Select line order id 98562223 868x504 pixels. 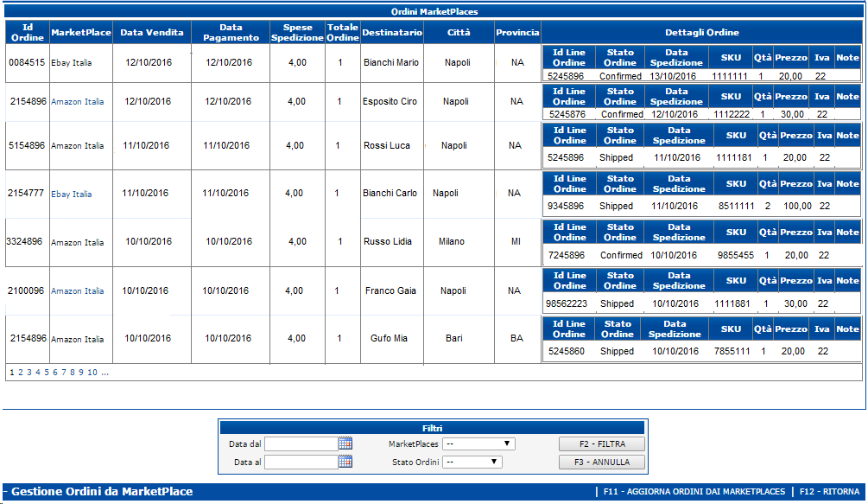click(567, 303)
